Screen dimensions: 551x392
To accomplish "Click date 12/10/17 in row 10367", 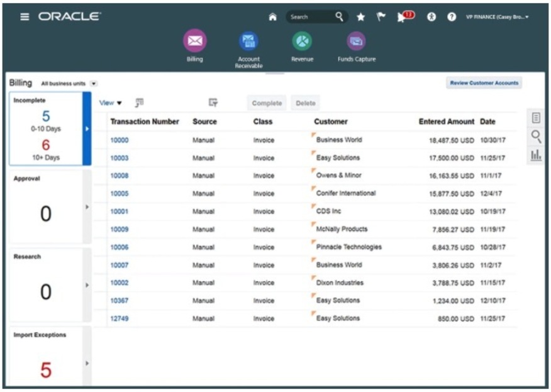I will pyautogui.click(x=493, y=301).
